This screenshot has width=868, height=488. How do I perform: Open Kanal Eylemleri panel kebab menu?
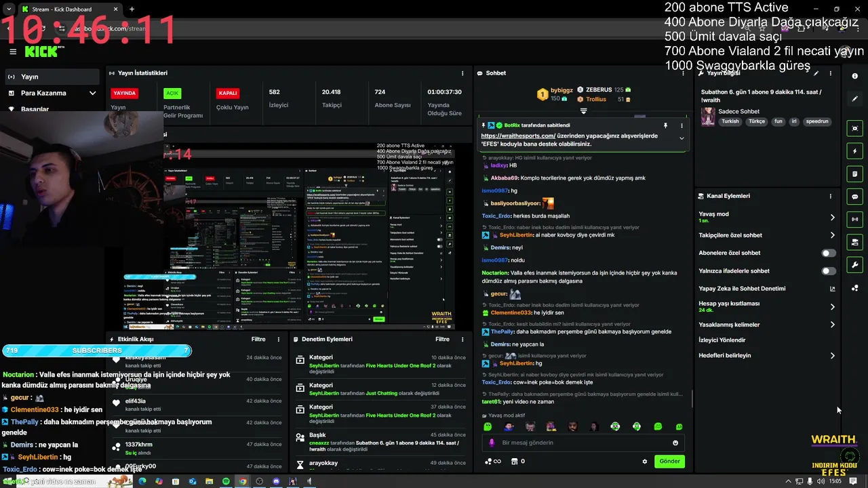pyautogui.click(x=830, y=196)
